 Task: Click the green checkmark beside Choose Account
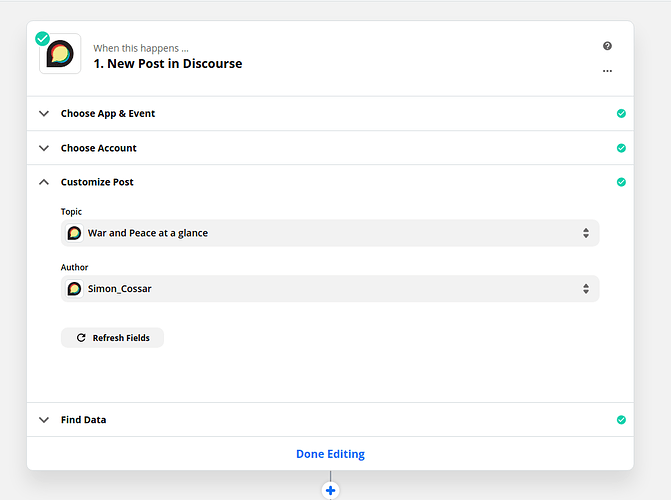point(621,148)
